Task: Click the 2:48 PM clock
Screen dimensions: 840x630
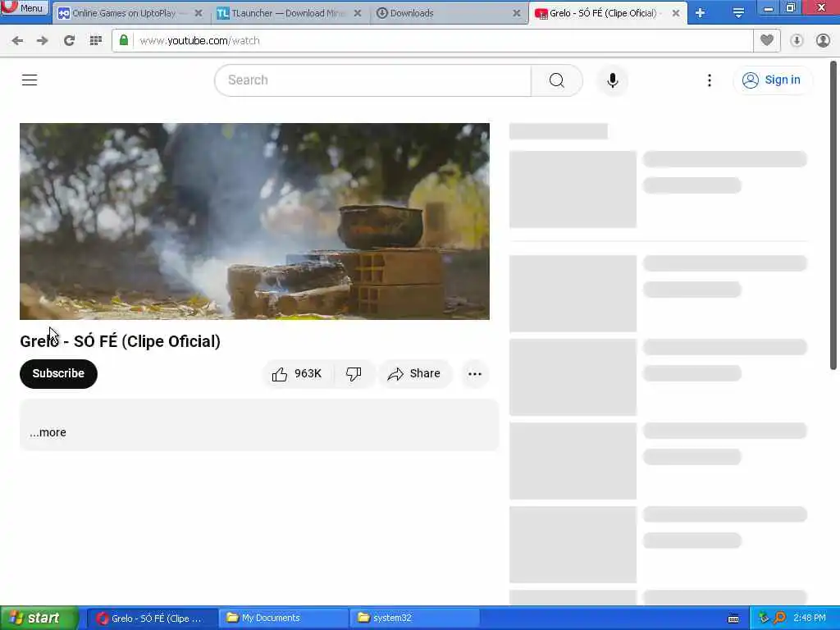Action: (810, 619)
